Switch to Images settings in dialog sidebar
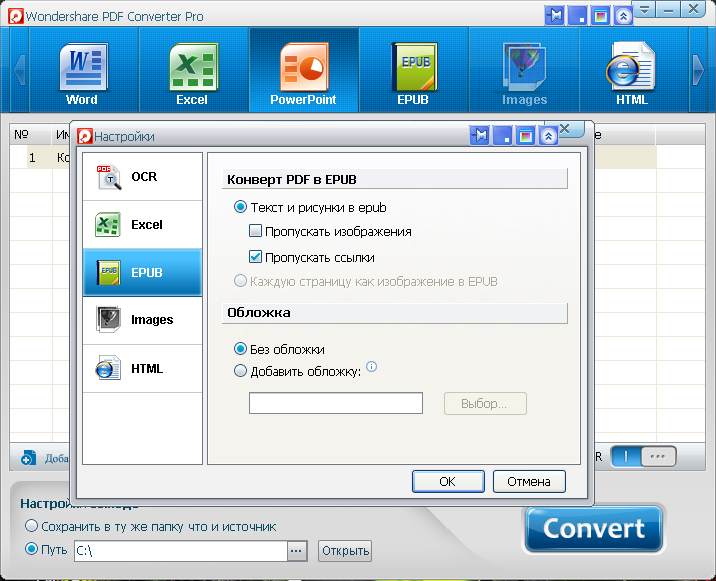 142,320
